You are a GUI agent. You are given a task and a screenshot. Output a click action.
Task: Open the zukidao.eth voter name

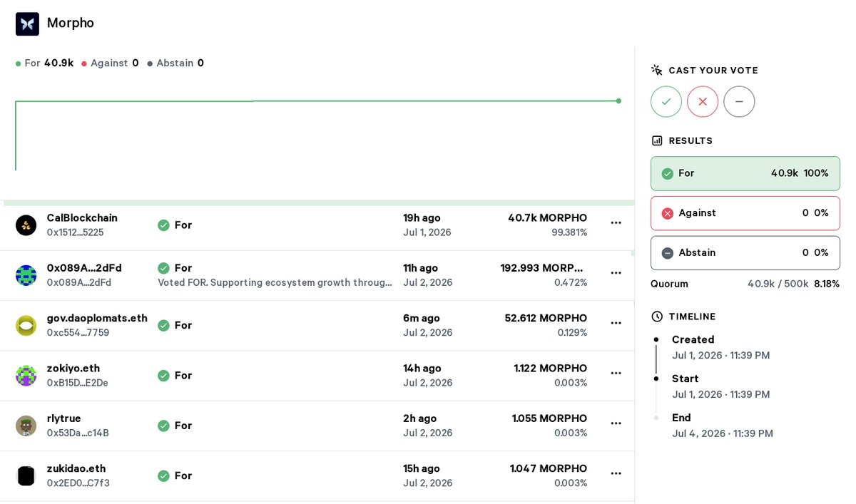tap(76, 468)
